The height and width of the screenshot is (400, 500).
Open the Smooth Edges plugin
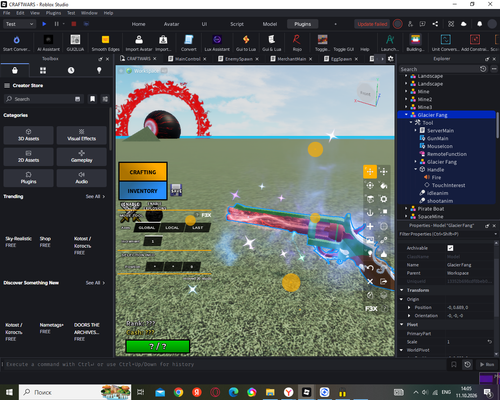(105, 43)
